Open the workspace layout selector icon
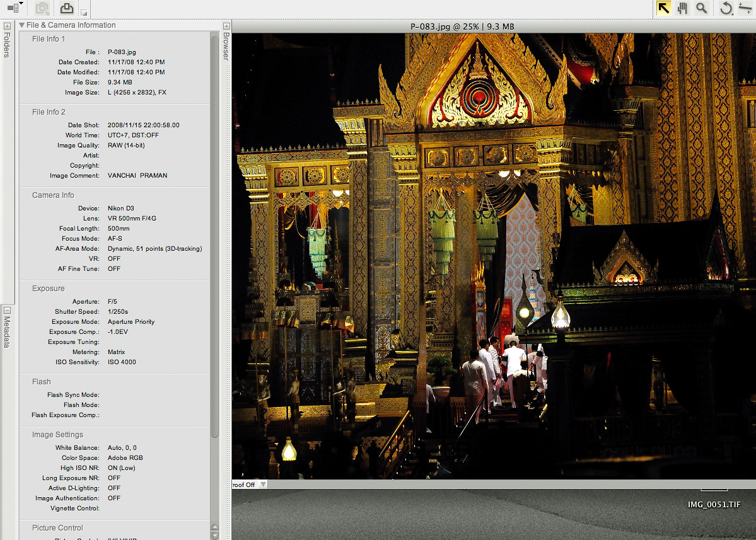756x540 pixels. click(15, 7)
